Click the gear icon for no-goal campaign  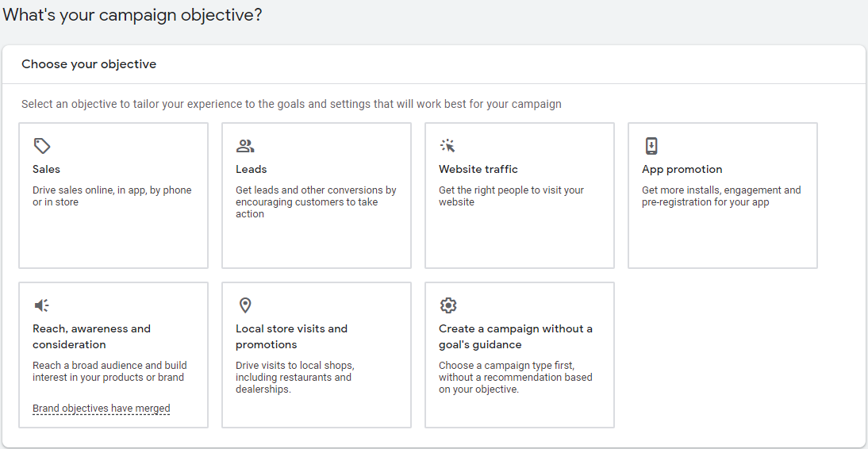tap(448, 305)
